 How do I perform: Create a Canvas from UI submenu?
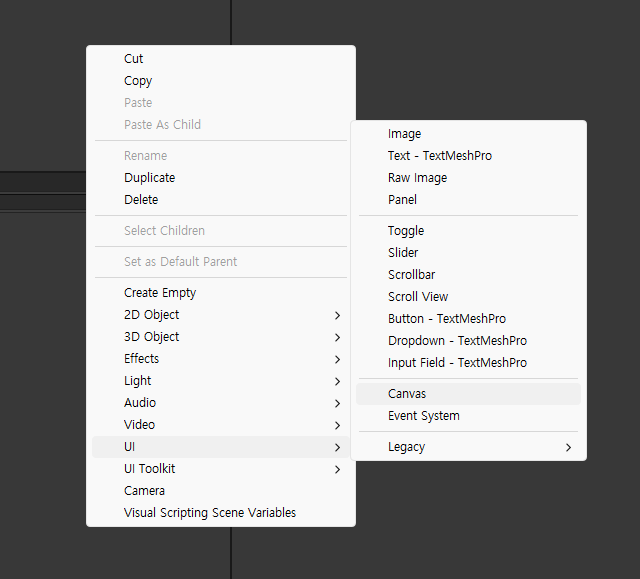click(468, 394)
